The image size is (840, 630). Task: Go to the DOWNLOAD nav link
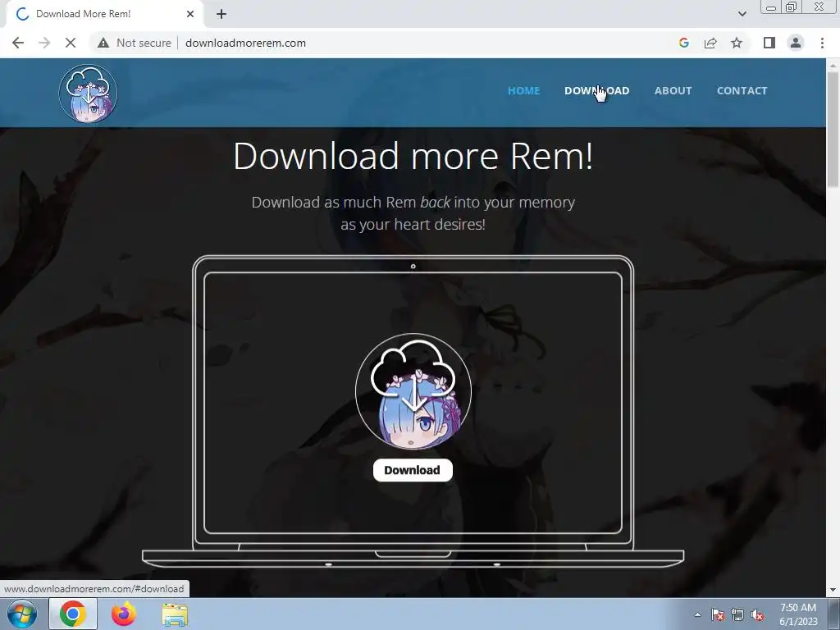point(597,90)
